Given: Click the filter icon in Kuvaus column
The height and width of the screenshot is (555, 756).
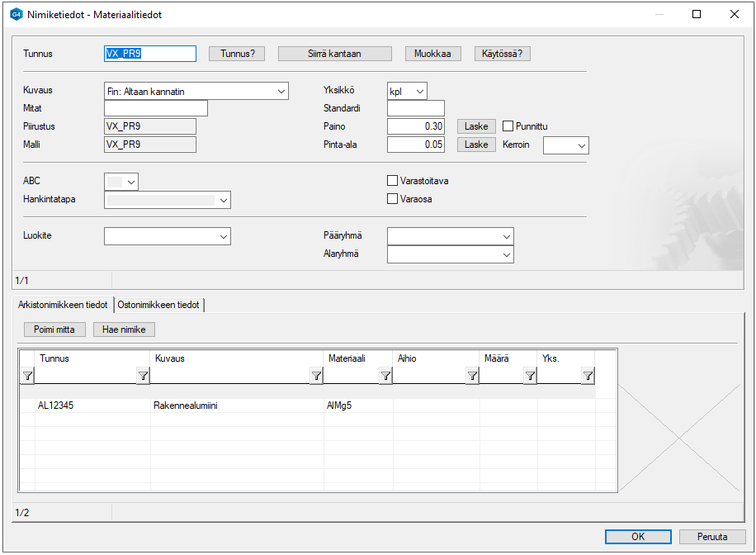Looking at the screenshot, I should point(316,376).
